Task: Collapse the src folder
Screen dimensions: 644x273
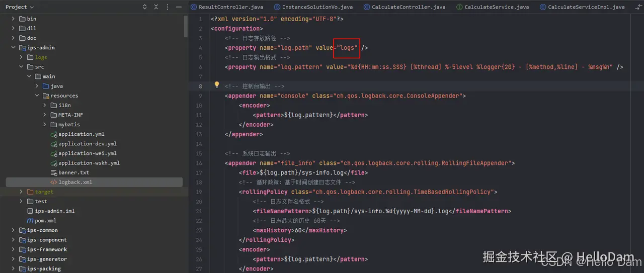Action: [x=21, y=67]
